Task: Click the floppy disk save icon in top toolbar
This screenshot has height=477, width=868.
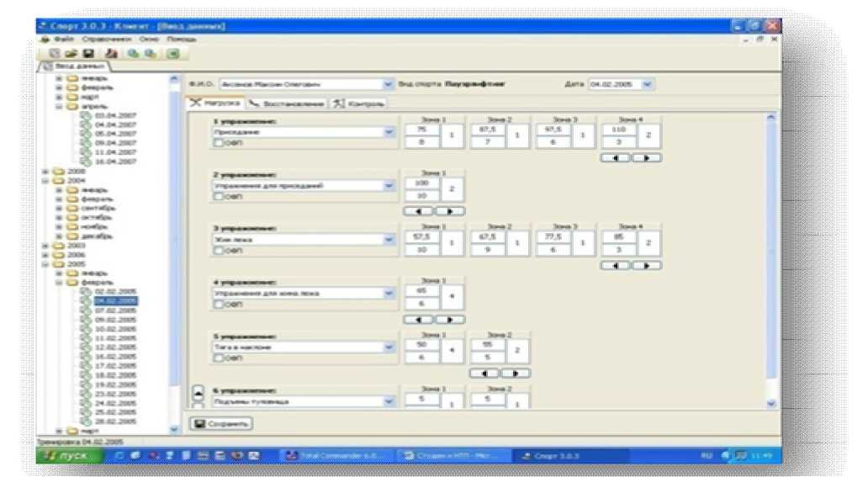Action: tap(88, 53)
